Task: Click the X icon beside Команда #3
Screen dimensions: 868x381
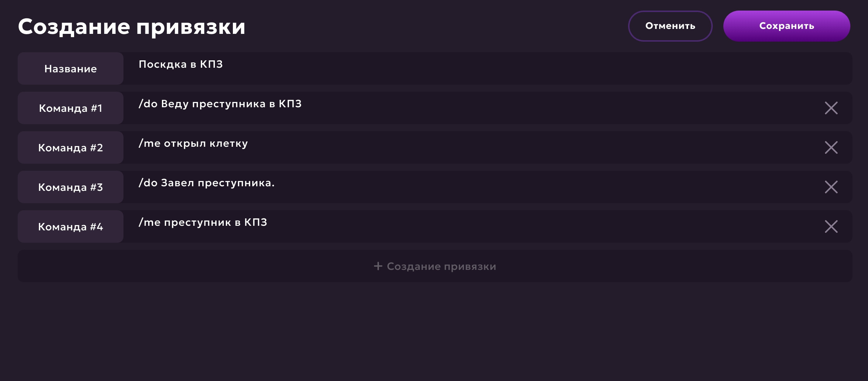Action: 831,187
